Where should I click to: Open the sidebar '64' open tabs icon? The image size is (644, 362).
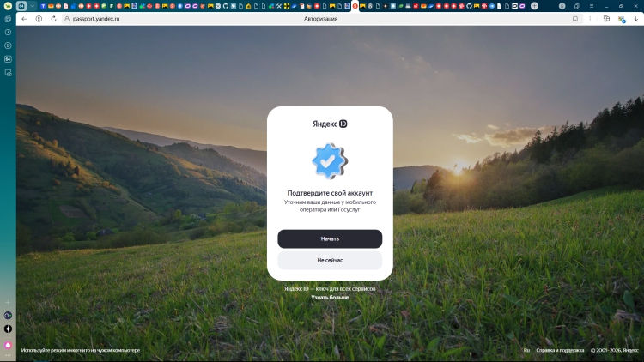pyautogui.click(x=8, y=59)
